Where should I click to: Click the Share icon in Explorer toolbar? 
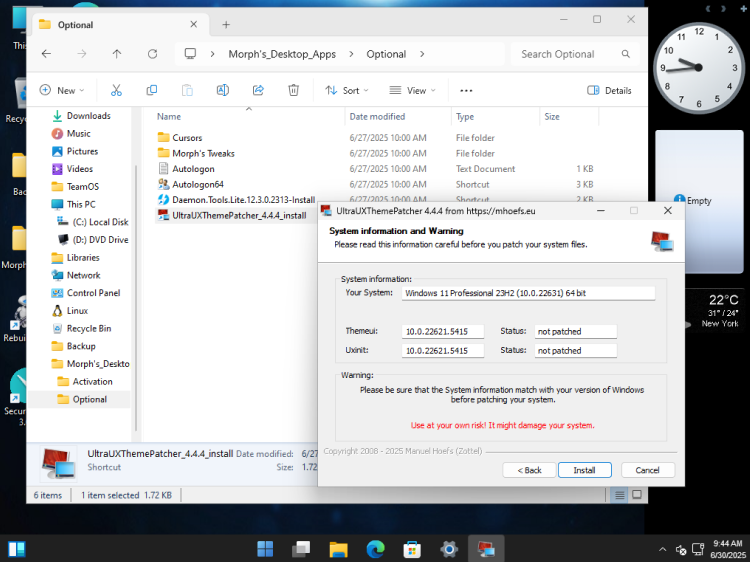[x=258, y=90]
